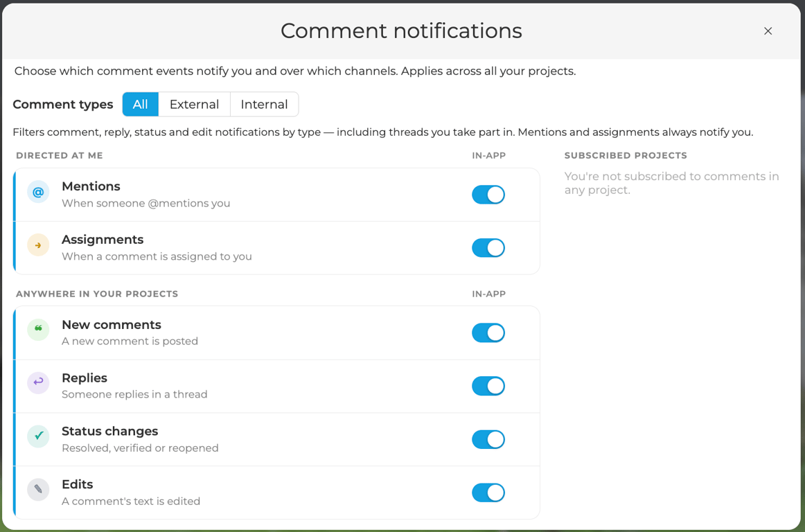Click the Replies row title
Image resolution: width=805 pixels, height=532 pixels.
(85, 378)
